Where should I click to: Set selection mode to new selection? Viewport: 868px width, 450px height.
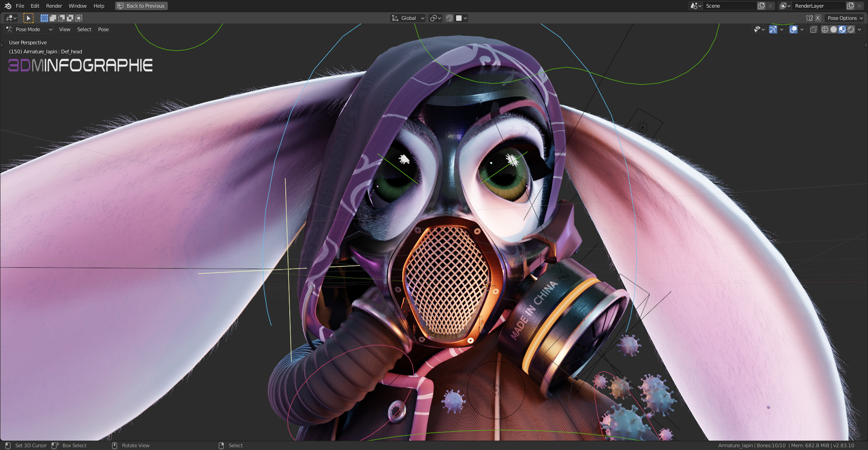(x=44, y=18)
